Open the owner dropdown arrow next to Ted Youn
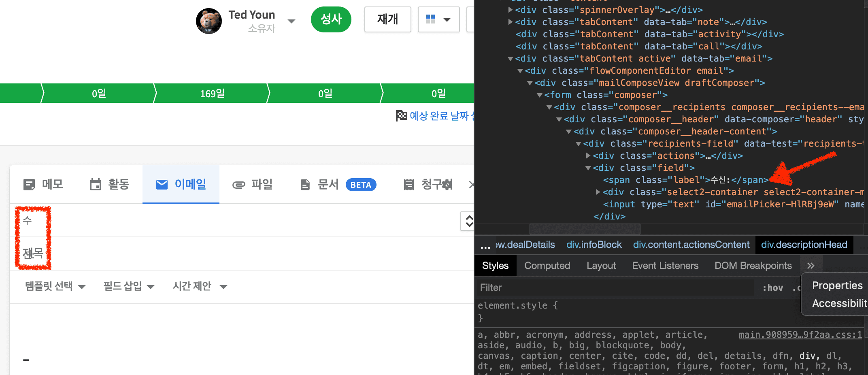The width and height of the screenshot is (868, 375). 291,21
